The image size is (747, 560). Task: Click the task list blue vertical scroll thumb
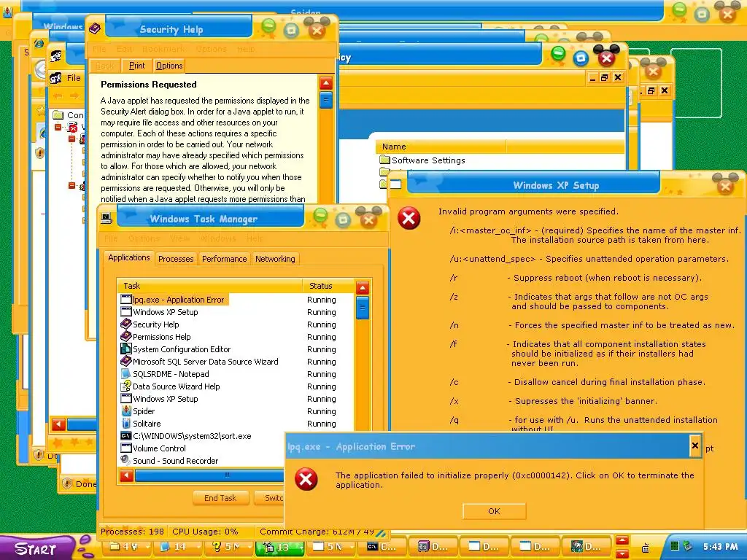point(362,307)
